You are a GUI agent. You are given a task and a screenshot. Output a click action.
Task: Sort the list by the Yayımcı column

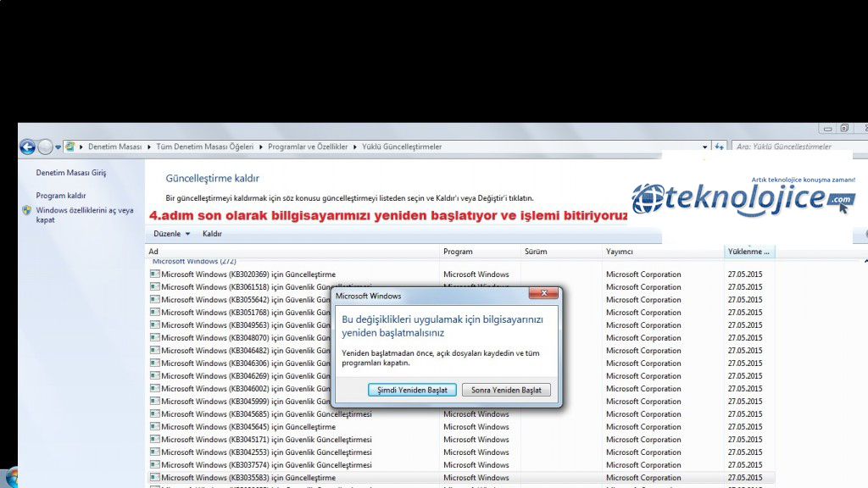(x=663, y=251)
